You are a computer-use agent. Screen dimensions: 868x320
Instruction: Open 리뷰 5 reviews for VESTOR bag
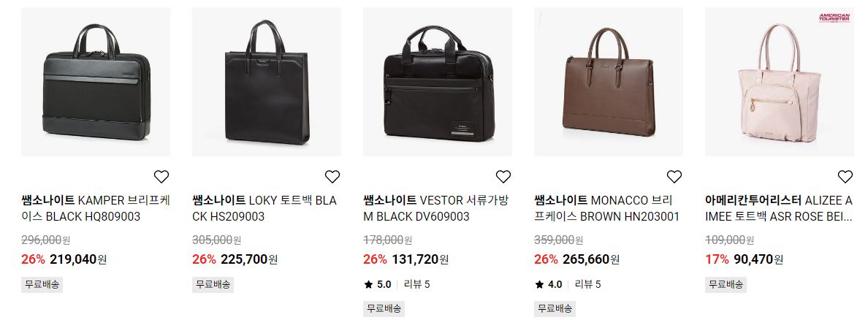(x=417, y=285)
